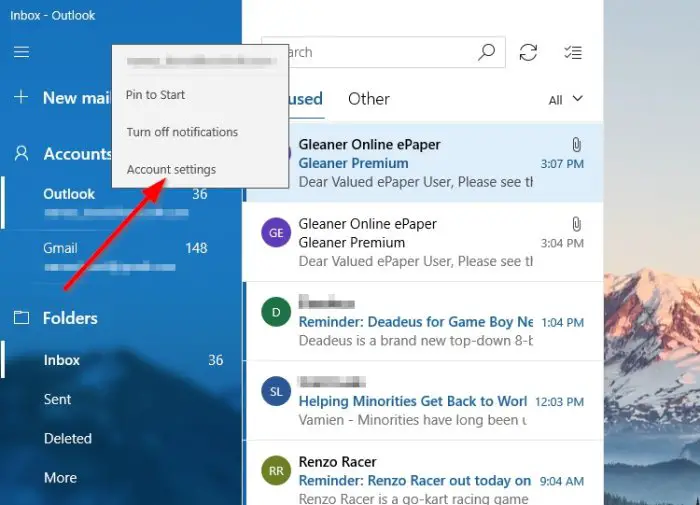
Task: Open the Inbox folder
Action: [x=121, y=360]
